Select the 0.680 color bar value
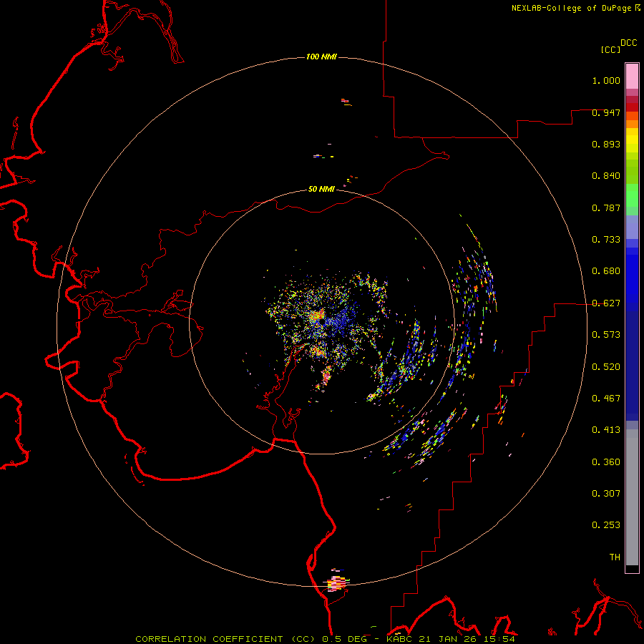 tap(606, 271)
